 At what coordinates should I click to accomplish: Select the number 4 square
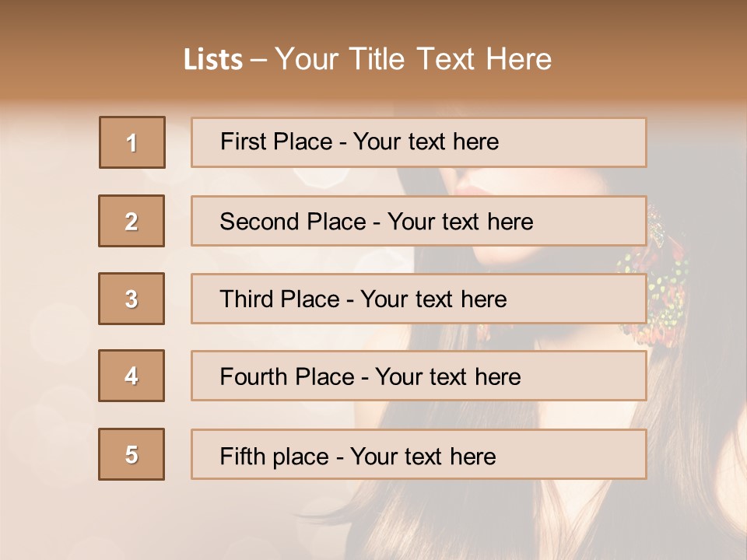point(132,376)
